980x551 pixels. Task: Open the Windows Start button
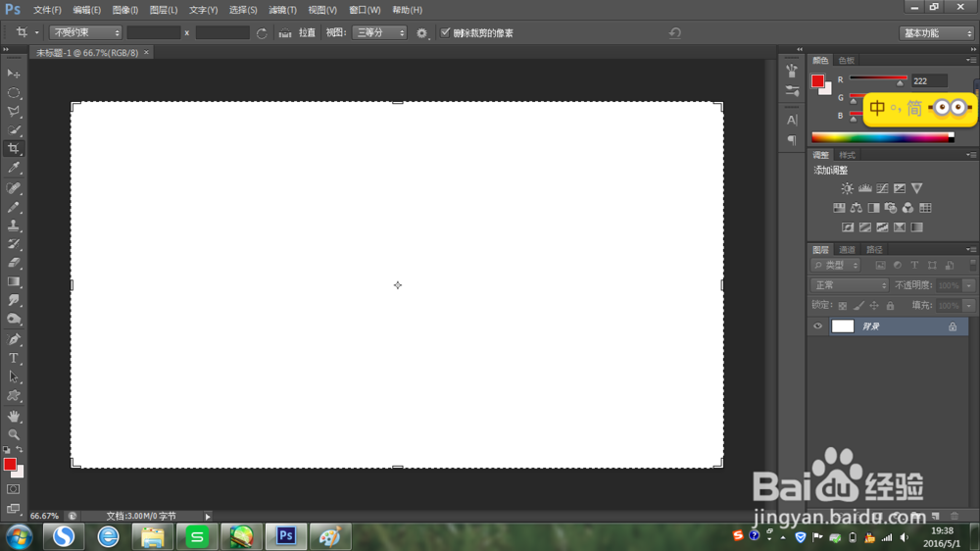pos(19,536)
